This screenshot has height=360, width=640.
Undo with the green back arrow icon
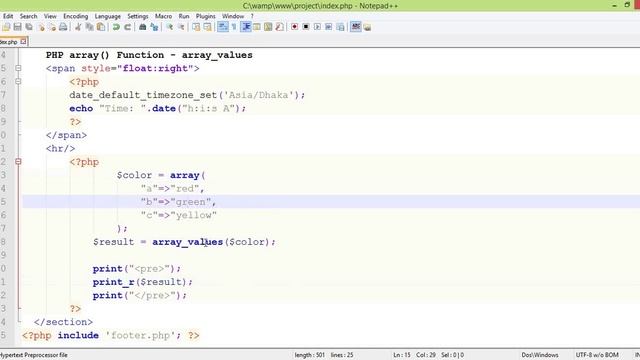[x=116, y=27]
